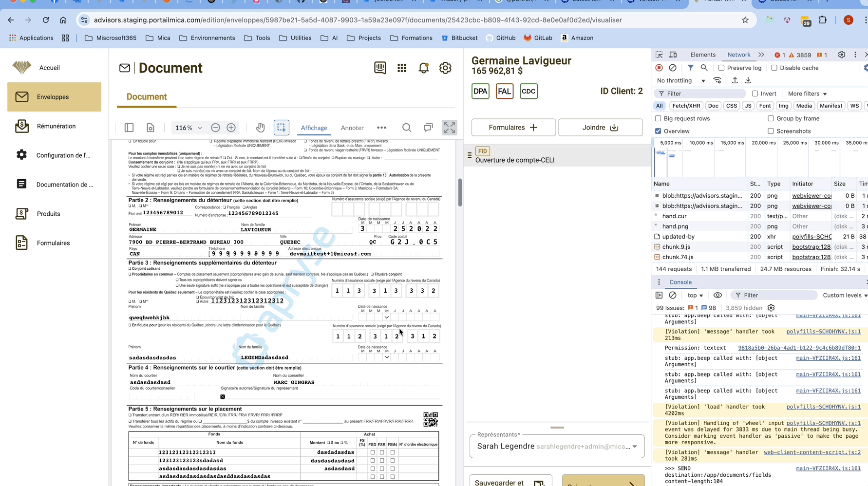Open birth date dropdown for sadasdasdasdas

click(387, 357)
